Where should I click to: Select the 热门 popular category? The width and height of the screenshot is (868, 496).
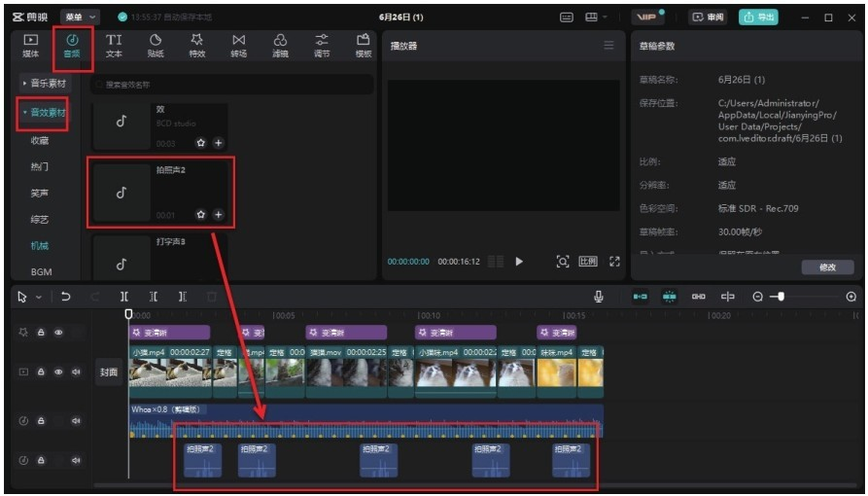(x=39, y=167)
